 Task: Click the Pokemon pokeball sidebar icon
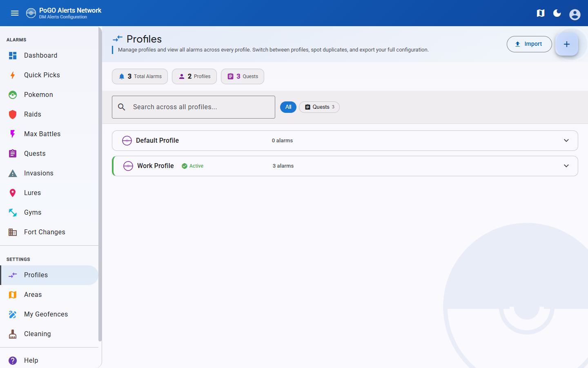(x=13, y=95)
